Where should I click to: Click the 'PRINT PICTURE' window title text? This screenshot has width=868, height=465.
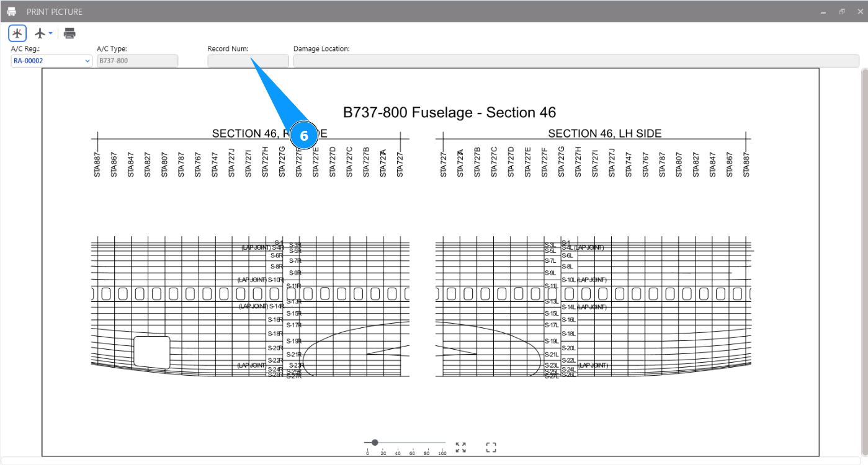pyautogui.click(x=55, y=12)
